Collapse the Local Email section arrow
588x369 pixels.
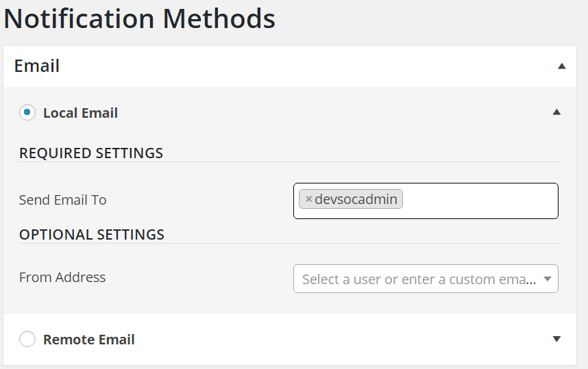coord(556,112)
